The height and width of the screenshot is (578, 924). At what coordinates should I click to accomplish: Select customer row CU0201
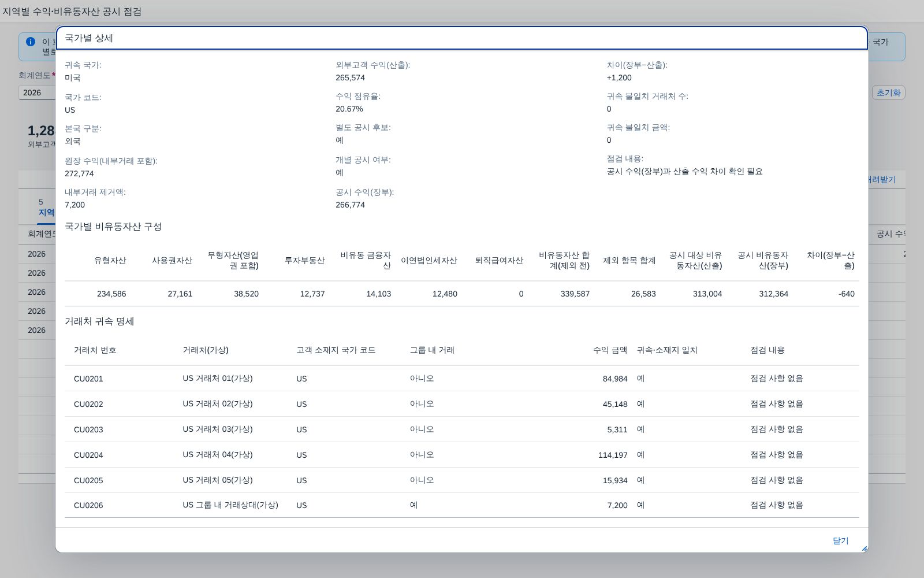[x=462, y=379]
